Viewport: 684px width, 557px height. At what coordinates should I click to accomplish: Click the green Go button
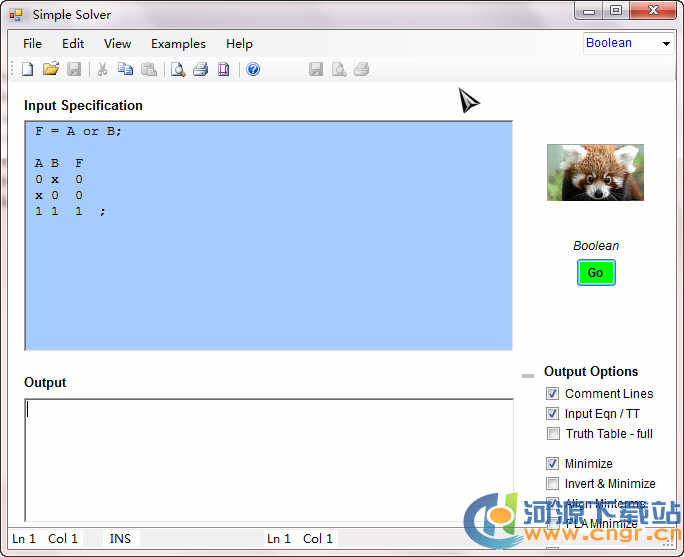tap(596, 273)
